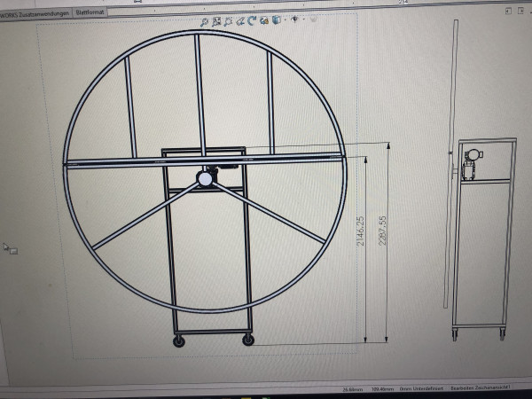Select the 2287.55 dimension text
This screenshot has width=532, height=399.
point(382,232)
